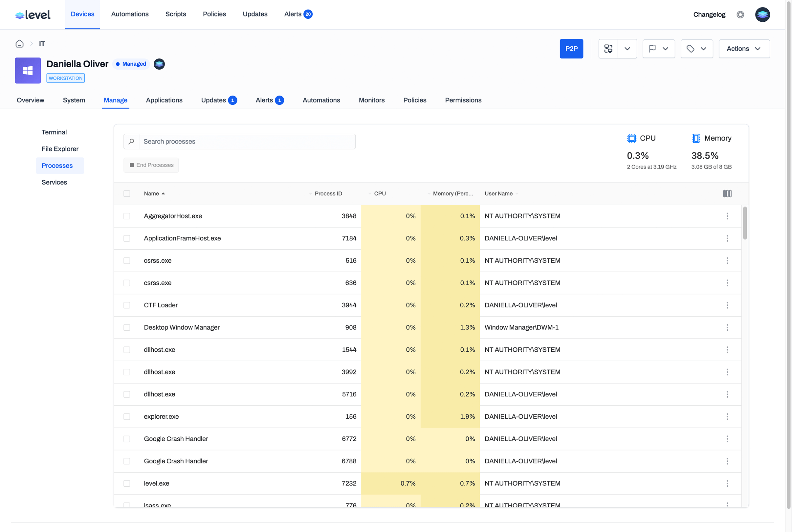Open the remote access tool icon
The width and height of the screenshot is (792, 532).
[x=608, y=49]
